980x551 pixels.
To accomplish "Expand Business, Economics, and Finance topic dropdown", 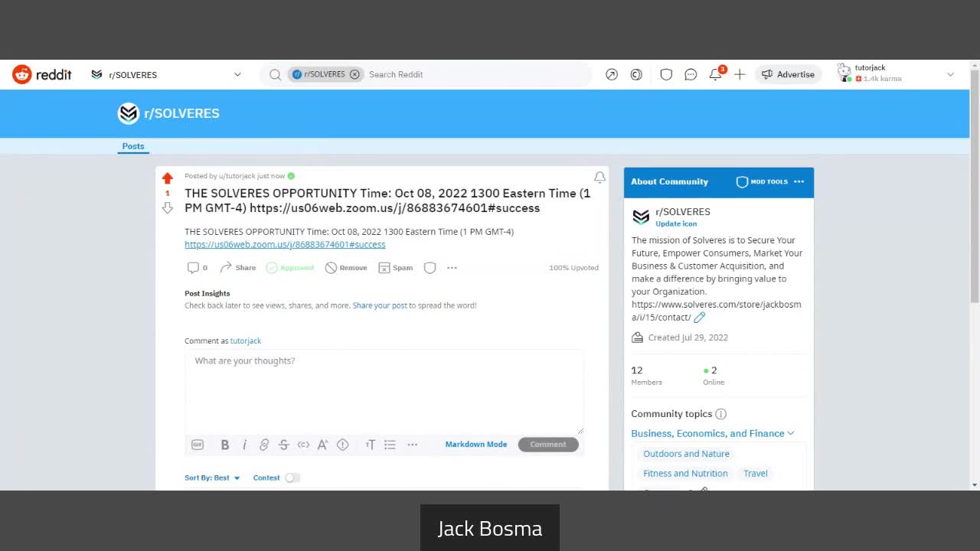I will tap(713, 433).
